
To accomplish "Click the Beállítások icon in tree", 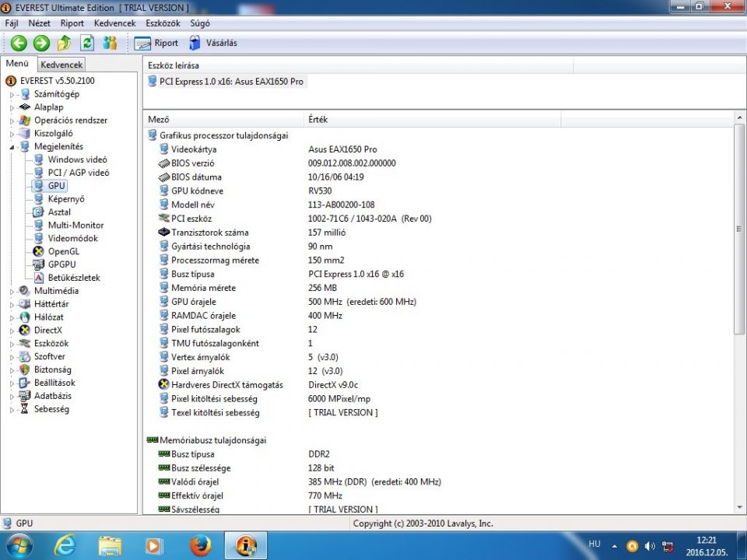I will click(24, 383).
